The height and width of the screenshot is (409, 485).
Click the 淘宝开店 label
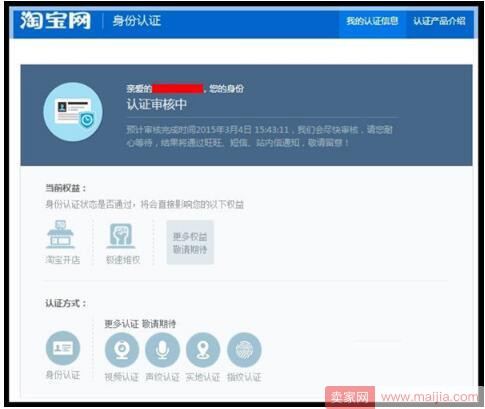point(63,260)
